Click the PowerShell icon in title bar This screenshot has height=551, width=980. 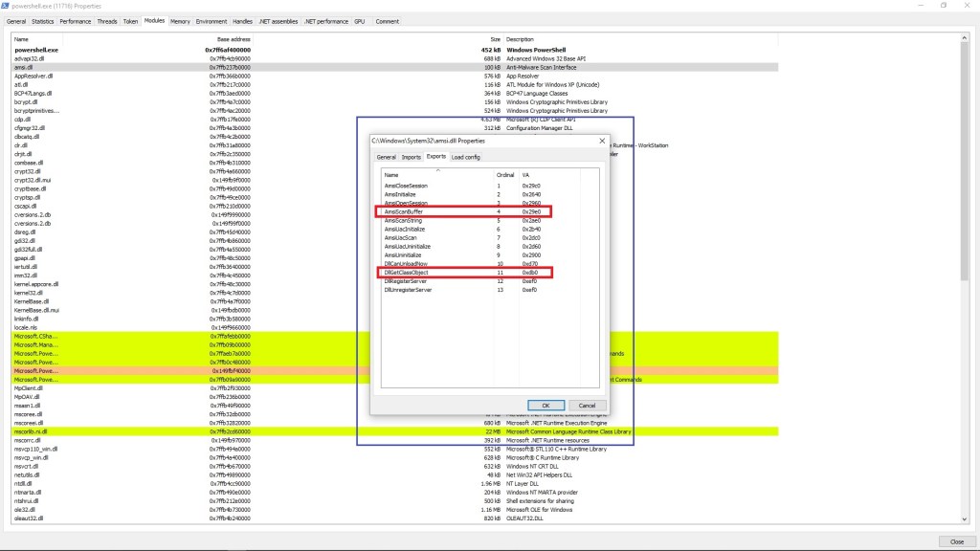6,6
